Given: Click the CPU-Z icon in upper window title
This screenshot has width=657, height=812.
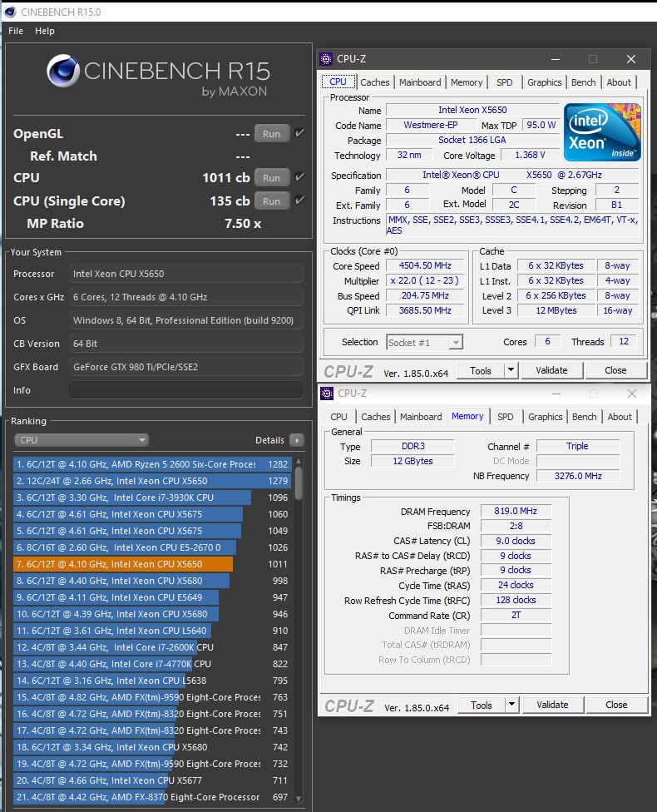Looking at the screenshot, I should tap(326, 59).
